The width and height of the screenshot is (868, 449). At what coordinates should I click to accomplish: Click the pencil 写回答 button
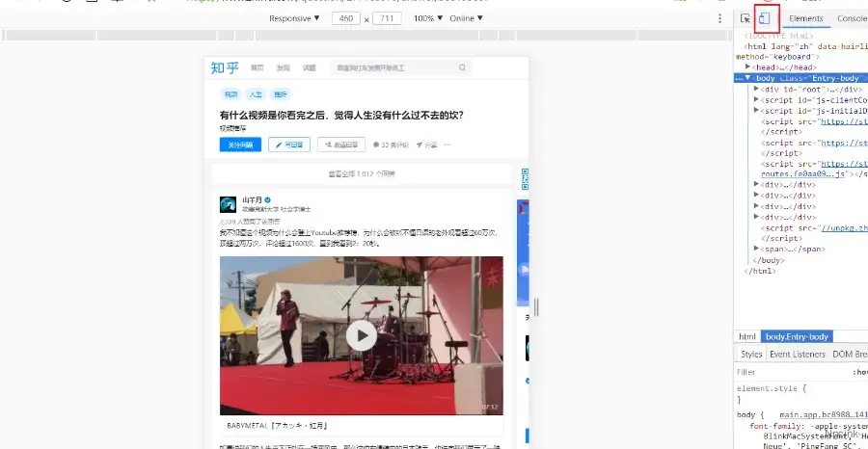289,145
